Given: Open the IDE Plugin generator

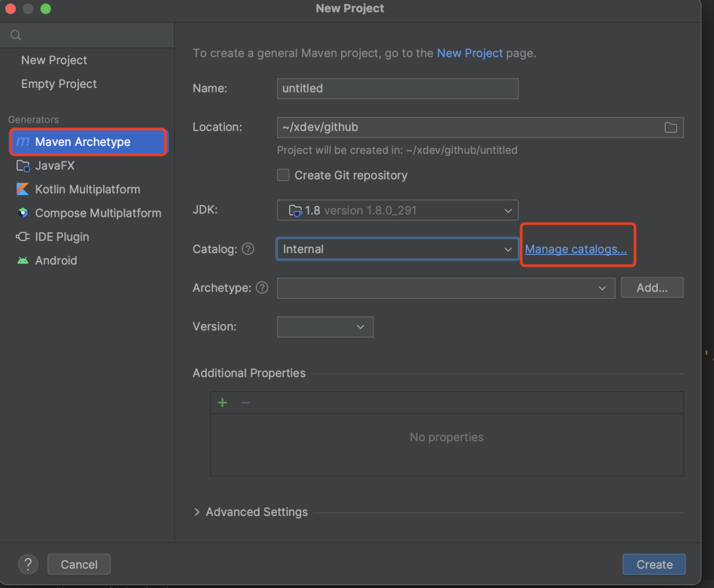Looking at the screenshot, I should tap(61, 237).
